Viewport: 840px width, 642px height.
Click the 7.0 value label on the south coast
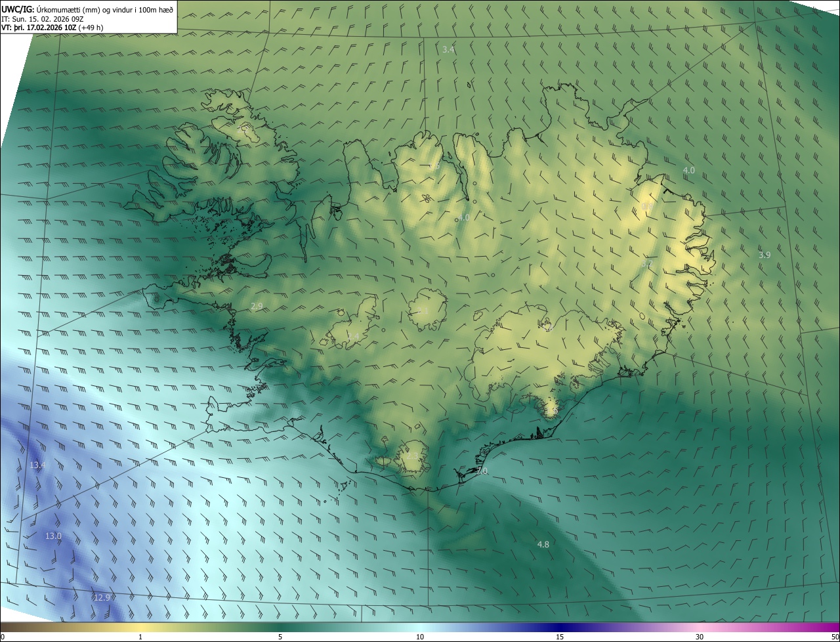[482, 472]
